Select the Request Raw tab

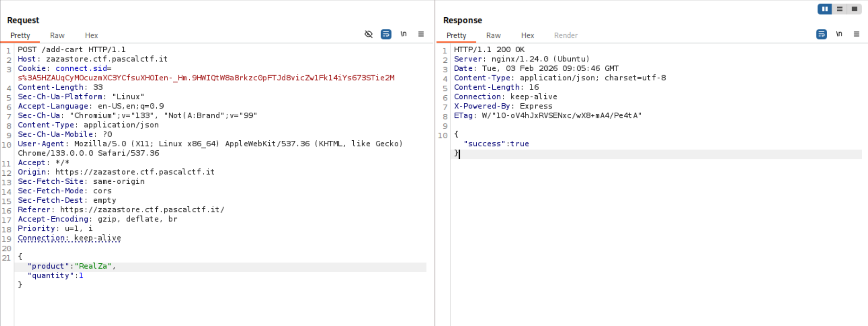tap(57, 35)
